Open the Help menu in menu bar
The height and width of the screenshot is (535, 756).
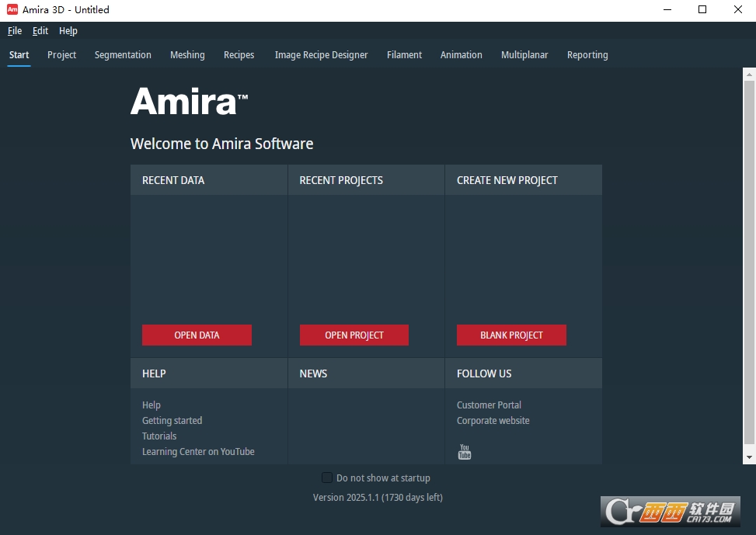[x=68, y=31]
